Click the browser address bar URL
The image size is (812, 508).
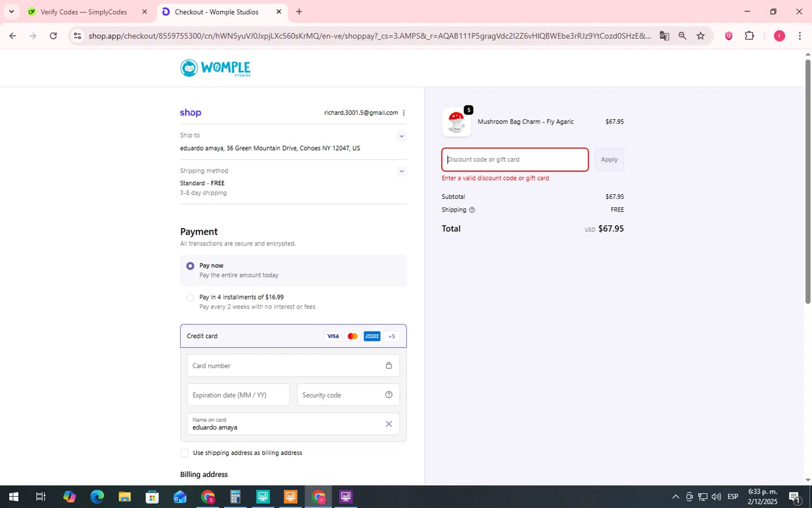click(370, 36)
